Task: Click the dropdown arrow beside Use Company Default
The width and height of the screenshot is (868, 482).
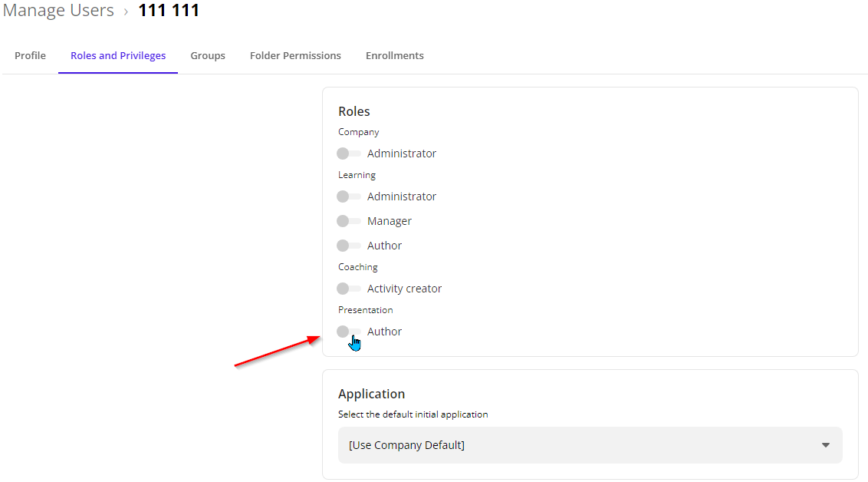Action: click(825, 445)
